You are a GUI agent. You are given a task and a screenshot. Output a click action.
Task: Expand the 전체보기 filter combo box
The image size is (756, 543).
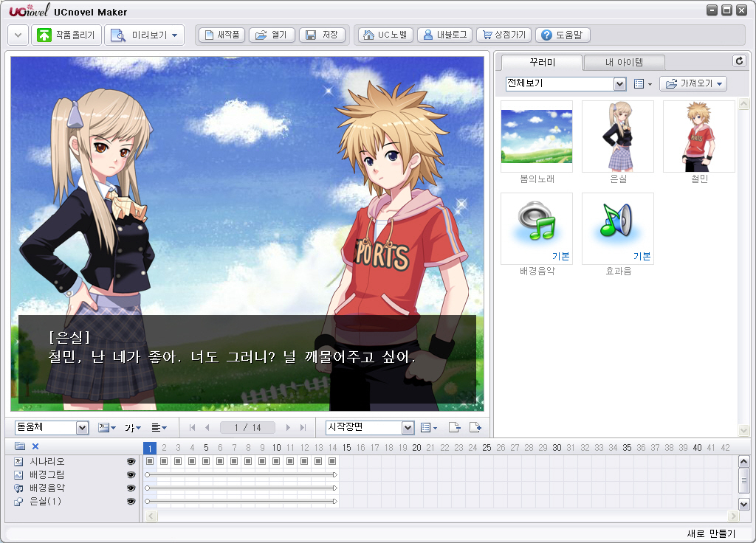coord(619,84)
